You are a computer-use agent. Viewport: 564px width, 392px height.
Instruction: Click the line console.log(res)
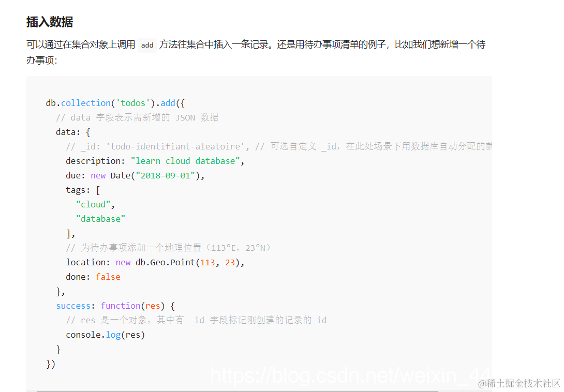pos(105,335)
